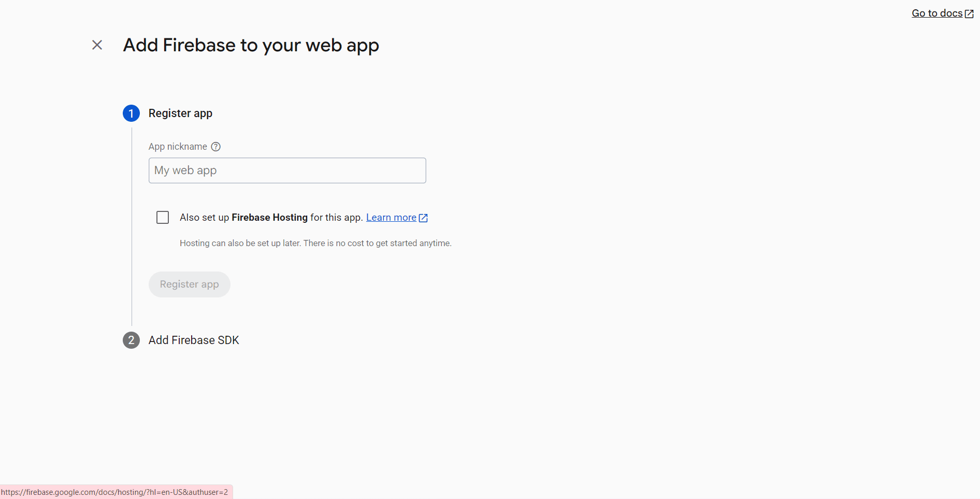The width and height of the screenshot is (980, 499).
Task: Follow the Learn more link about Firebase Hosting
Action: tap(391, 217)
